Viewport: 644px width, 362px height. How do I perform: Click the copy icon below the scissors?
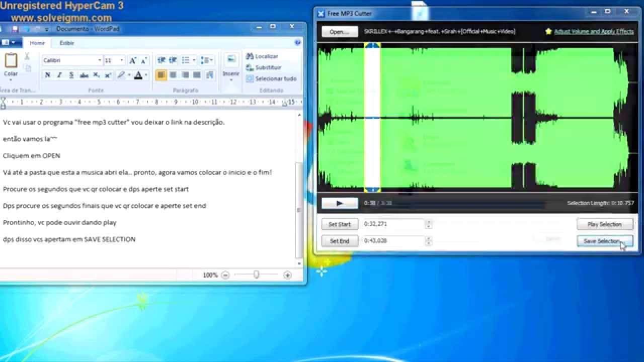[x=27, y=68]
